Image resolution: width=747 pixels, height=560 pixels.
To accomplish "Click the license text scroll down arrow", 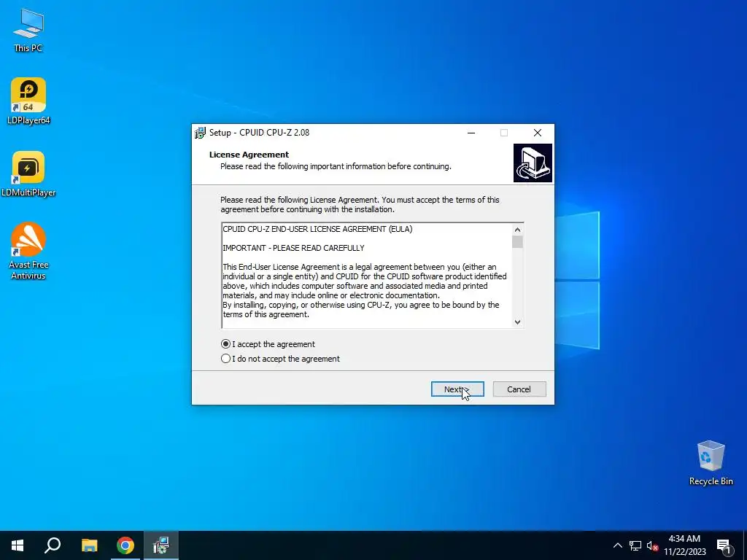I will pyautogui.click(x=517, y=322).
